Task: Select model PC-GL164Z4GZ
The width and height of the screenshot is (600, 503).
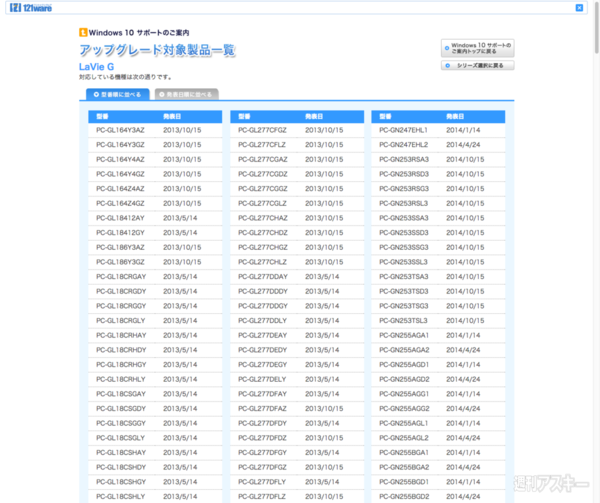Action: click(x=120, y=203)
